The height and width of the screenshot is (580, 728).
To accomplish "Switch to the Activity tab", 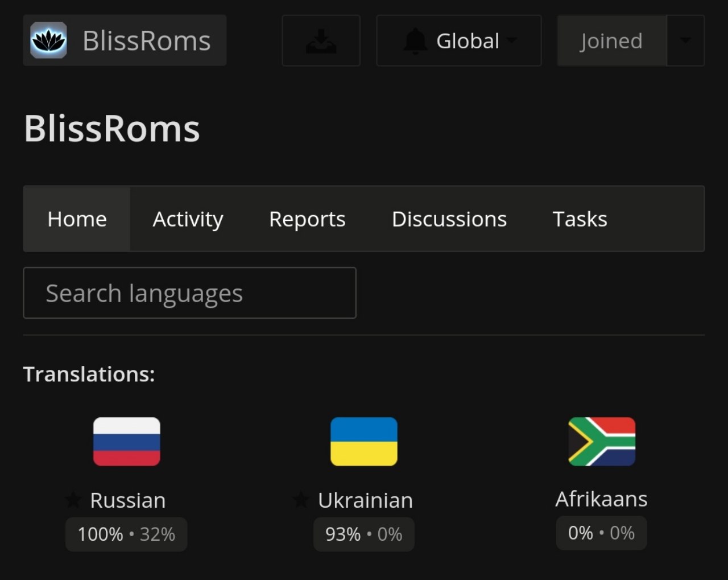I will point(188,219).
